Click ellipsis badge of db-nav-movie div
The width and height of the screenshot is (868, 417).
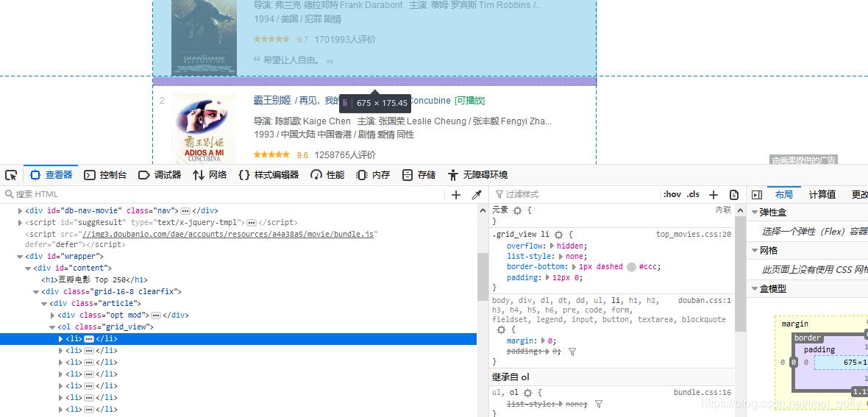click(185, 211)
